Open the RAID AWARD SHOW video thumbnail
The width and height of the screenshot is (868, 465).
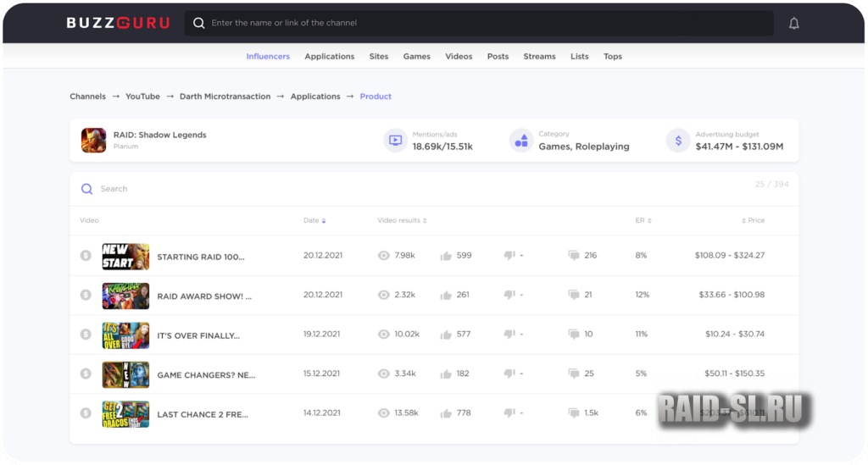coord(125,296)
